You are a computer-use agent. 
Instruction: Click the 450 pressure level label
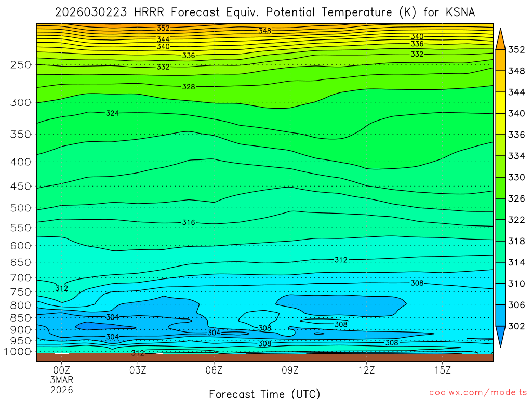coord(21,187)
